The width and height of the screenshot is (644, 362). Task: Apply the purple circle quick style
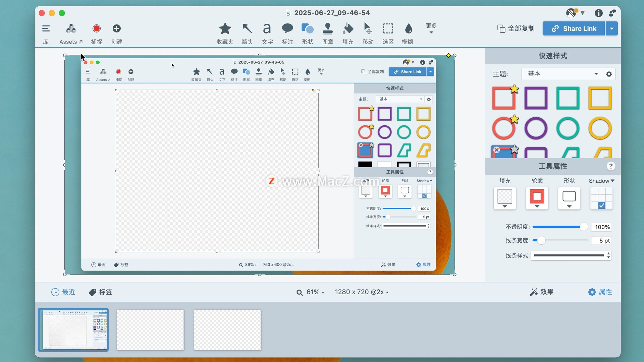pos(536,128)
